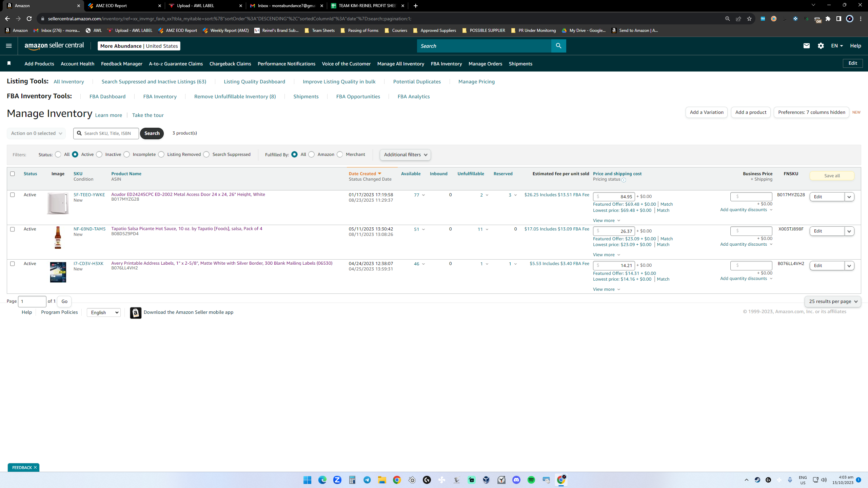Image resolution: width=868 pixels, height=488 pixels.
Task: Open the Windows Start menu
Action: tap(308, 480)
